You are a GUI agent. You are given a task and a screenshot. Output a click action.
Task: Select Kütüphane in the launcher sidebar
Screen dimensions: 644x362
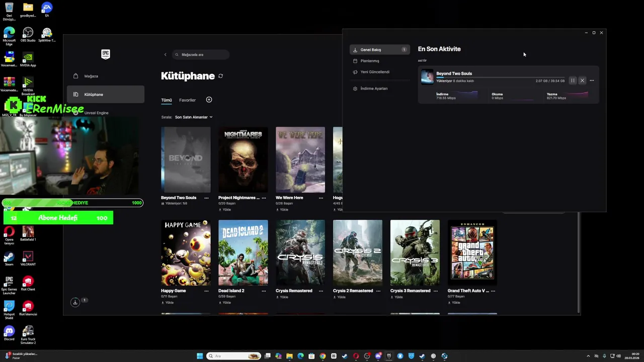pyautogui.click(x=106, y=95)
